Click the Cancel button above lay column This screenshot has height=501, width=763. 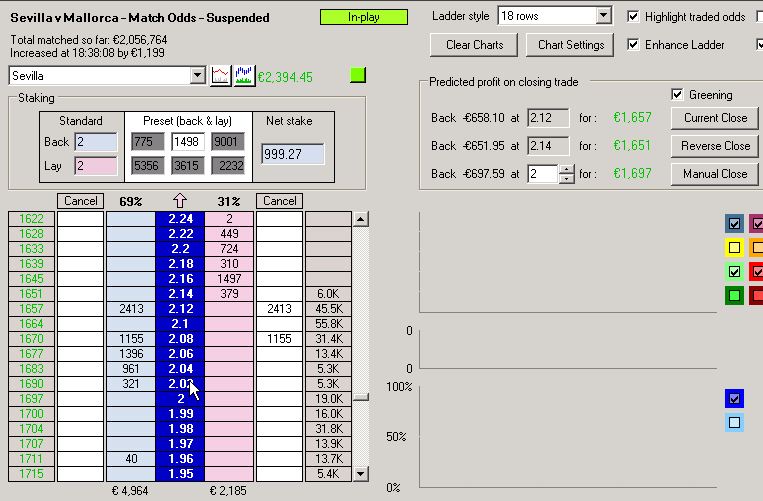(x=279, y=201)
